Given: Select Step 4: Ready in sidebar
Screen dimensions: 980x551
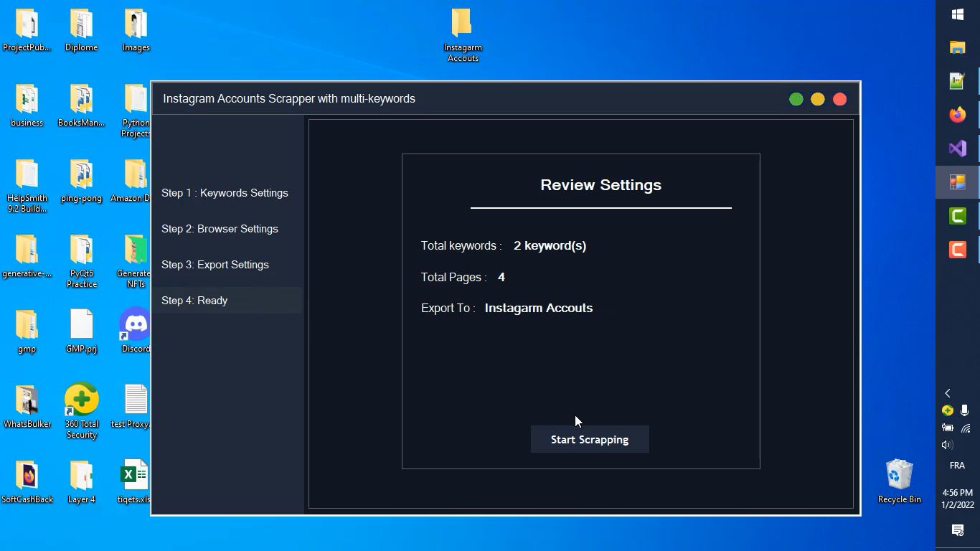Looking at the screenshot, I should (x=194, y=301).
